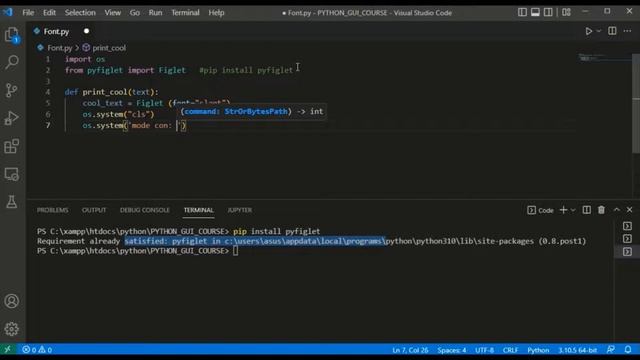The height and width of the screenshot is (360, 640).
Task: Click Font.py in the breadcrumb
Action: pyautogui.click(x=60, y=48)
